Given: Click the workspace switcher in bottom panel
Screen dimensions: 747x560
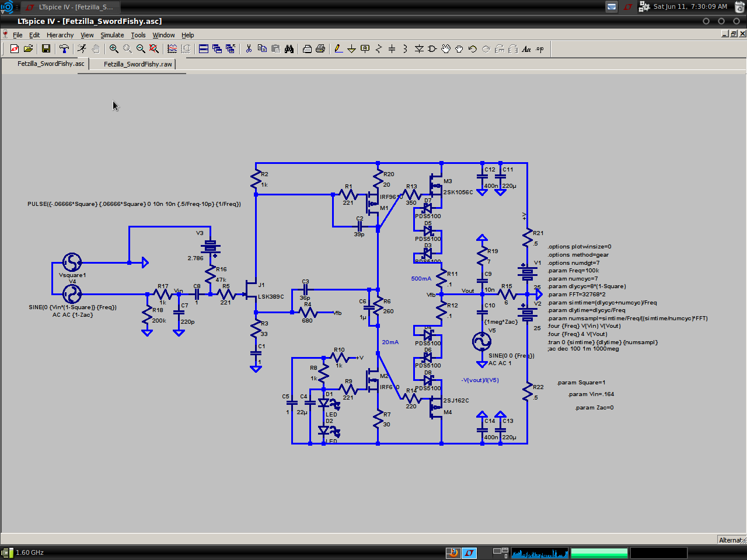Looking at the screenshot, I should 501,552.
